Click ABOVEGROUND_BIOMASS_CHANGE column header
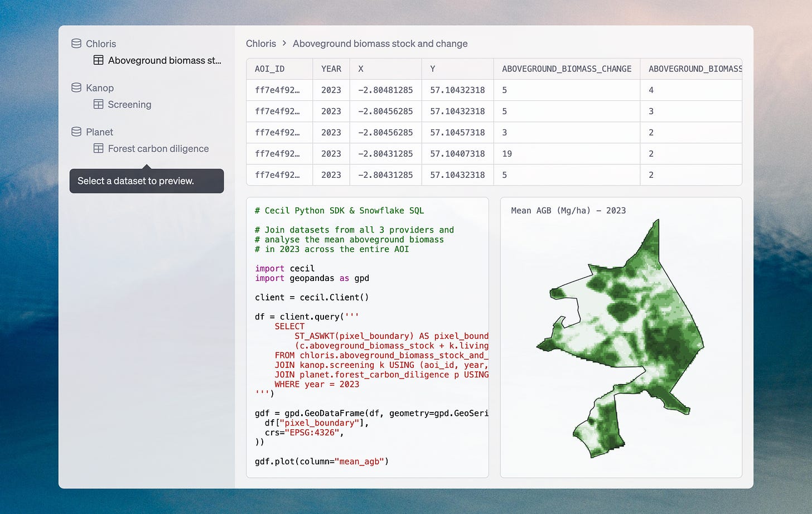Screen dimensions: 812x514 [x=567, y=69]
